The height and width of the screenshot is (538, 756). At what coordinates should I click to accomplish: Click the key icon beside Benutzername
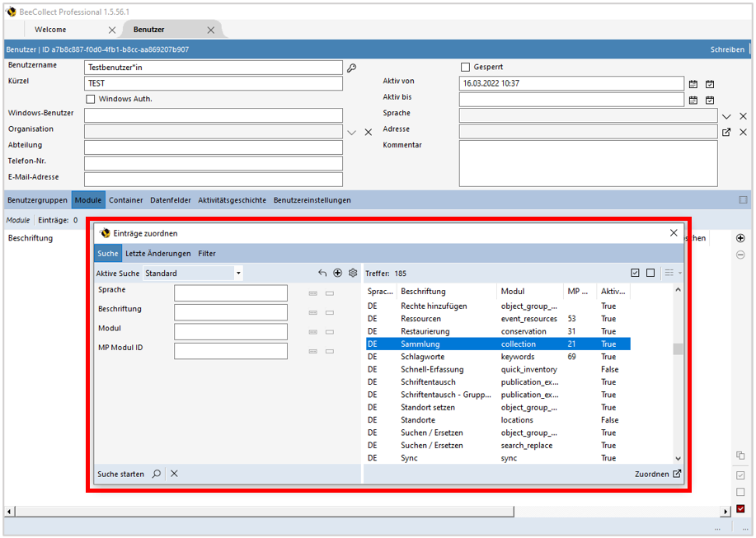pyautogui.click(x=351, y=68)
